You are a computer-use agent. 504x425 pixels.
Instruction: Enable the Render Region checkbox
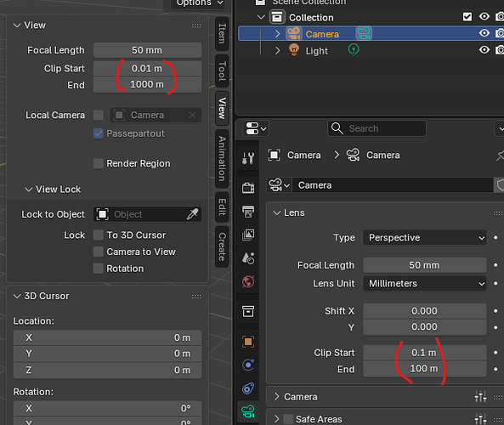pos(99,163)
